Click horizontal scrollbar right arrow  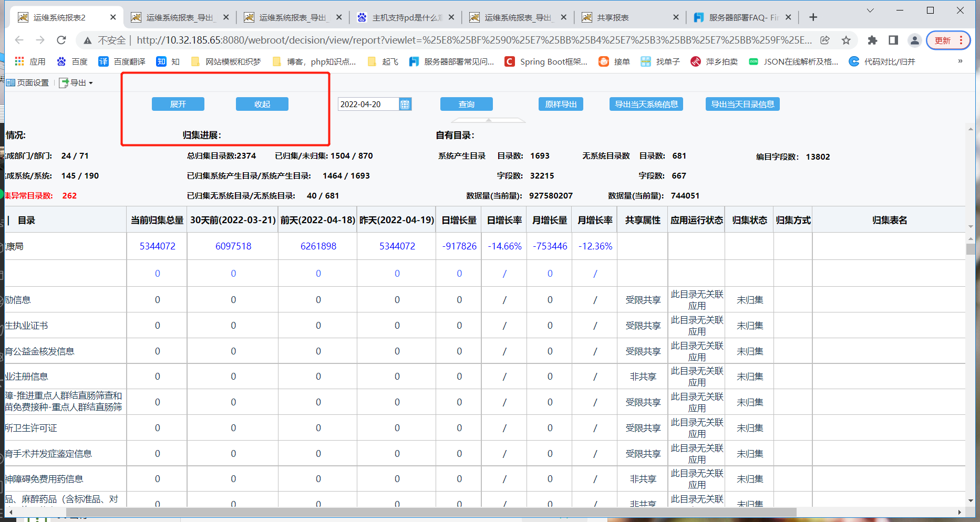click(x=960, y=512)
